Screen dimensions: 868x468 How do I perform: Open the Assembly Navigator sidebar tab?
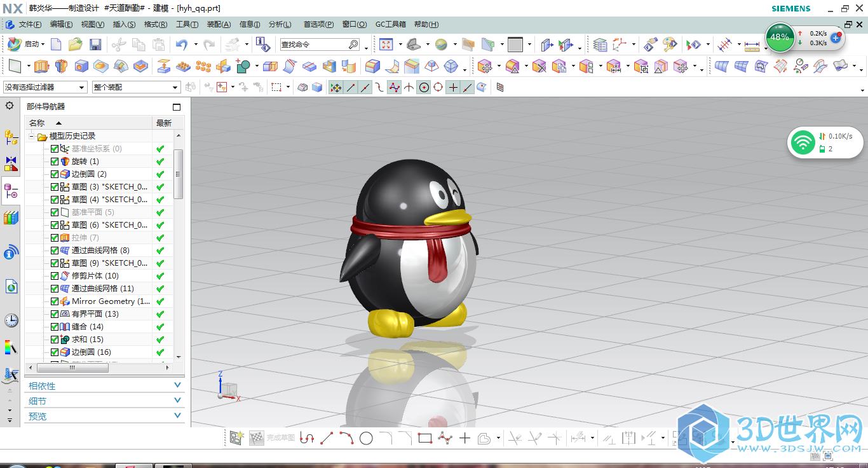coord(11,136)
